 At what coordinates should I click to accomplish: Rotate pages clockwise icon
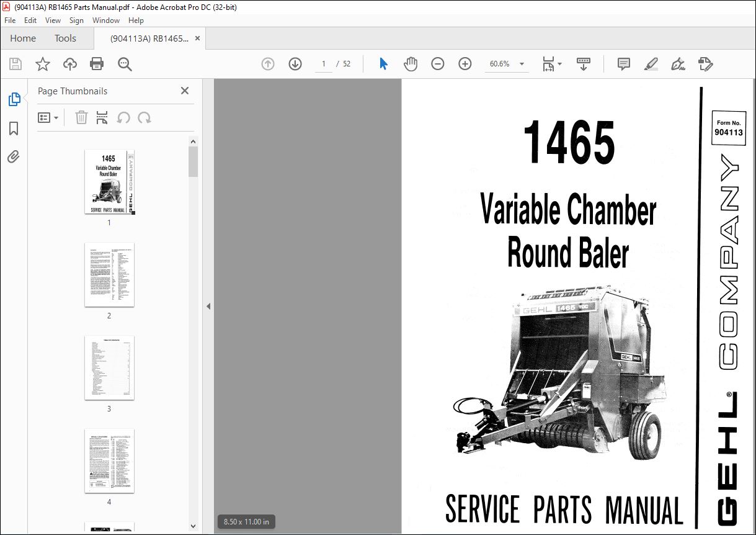[x=145, y=117]
